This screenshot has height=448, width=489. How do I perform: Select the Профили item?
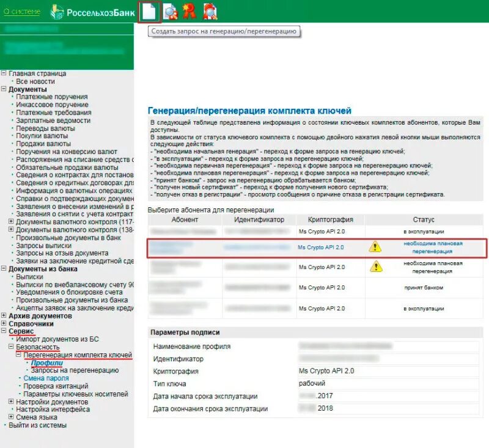47,363
